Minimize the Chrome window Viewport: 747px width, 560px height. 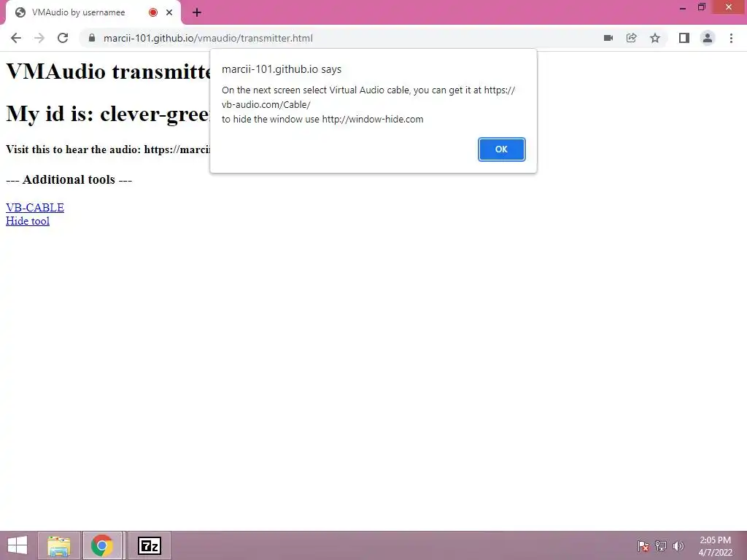point(682,7)
